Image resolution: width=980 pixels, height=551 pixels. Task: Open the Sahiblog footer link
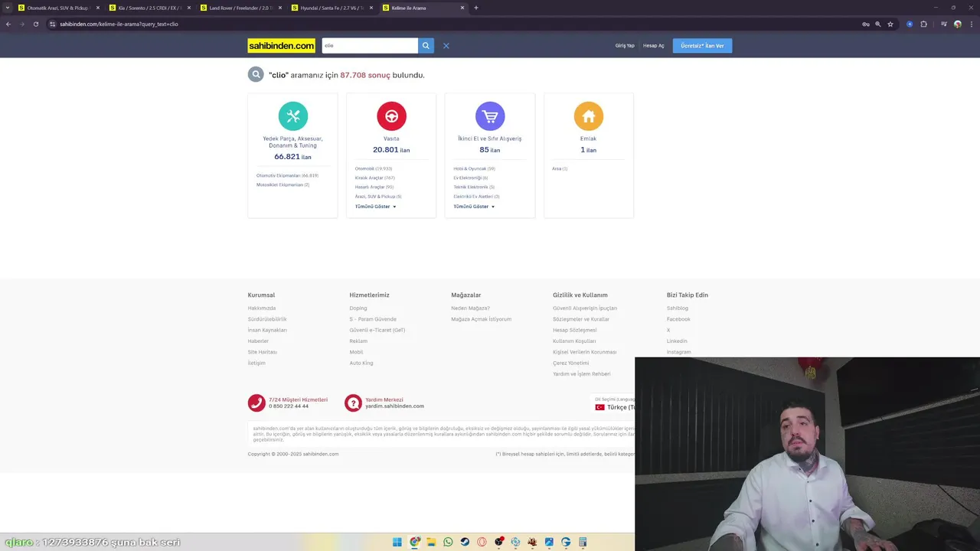678,308
